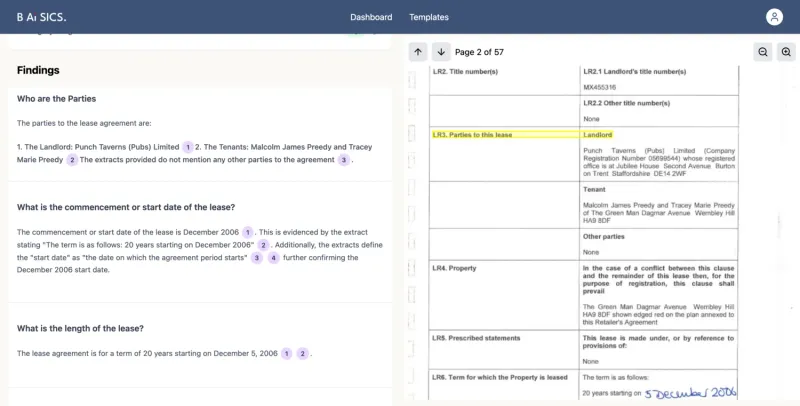Click 'LR5. Prescribed statements' in the document
This screenshot has width=800, height=406.
[x=476, y=338]
